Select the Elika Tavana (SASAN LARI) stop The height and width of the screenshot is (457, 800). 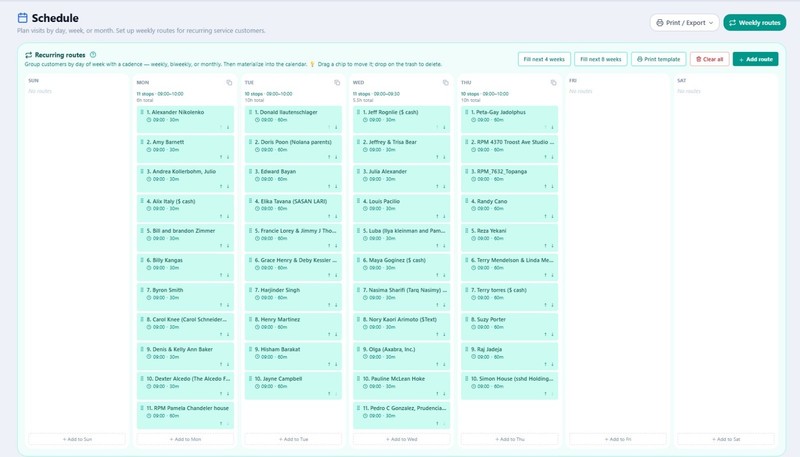coord(293,208)
